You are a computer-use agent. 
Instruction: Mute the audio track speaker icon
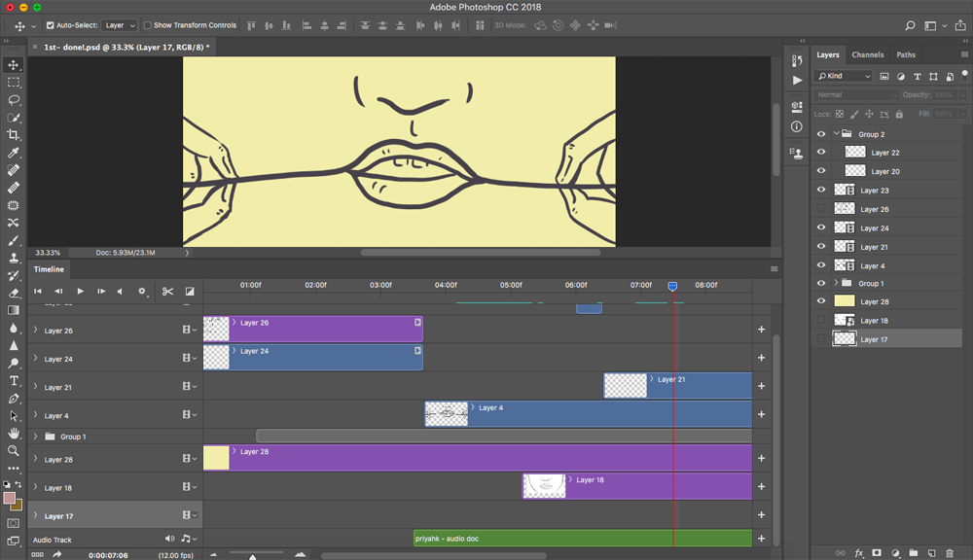pyautogui.click(x=170, y=539)
